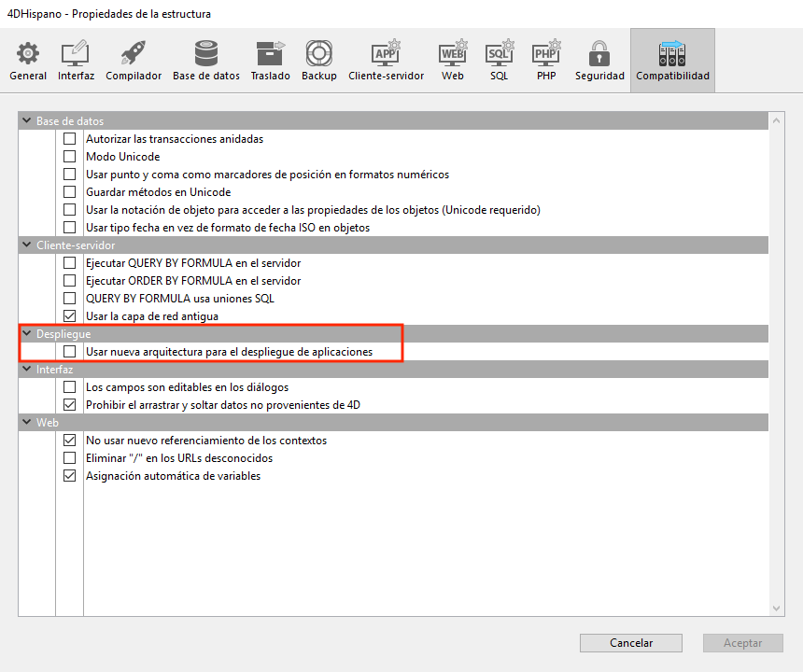Check Usar la notación de objeto option
This screenshot has width=803, height=672.
(x=70, y=210)
